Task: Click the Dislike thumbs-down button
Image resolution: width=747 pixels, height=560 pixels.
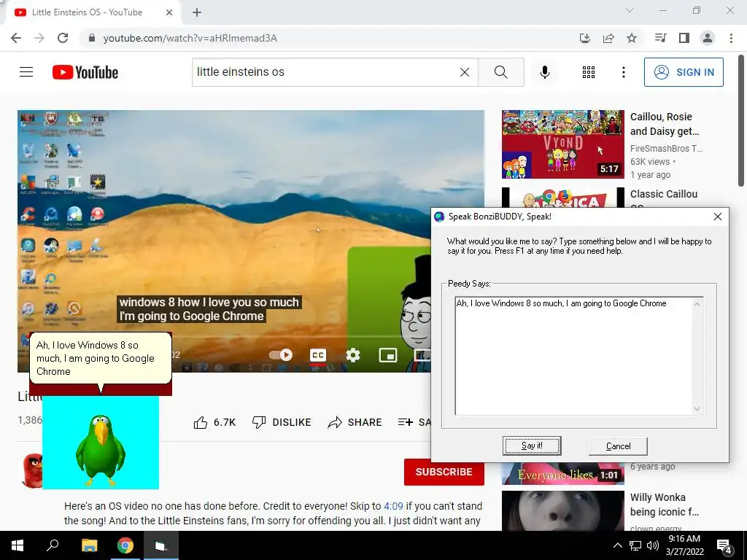Action: (282, 422)
